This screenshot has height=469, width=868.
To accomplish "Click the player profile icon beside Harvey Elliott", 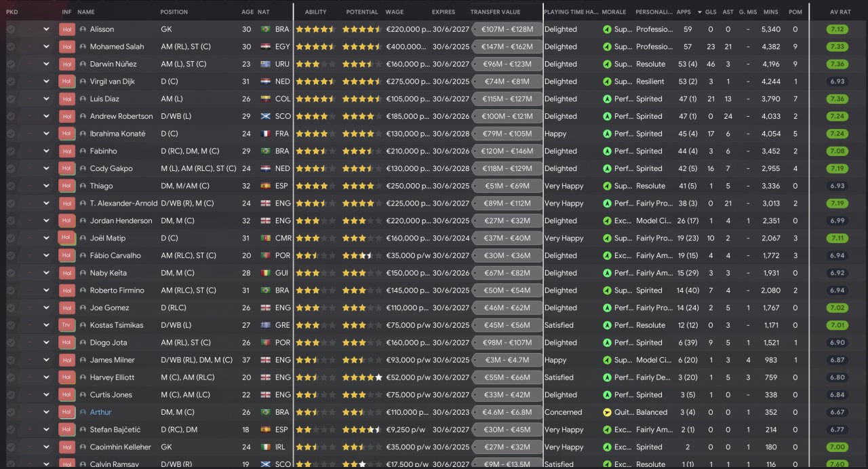I will tap(83, 377).
